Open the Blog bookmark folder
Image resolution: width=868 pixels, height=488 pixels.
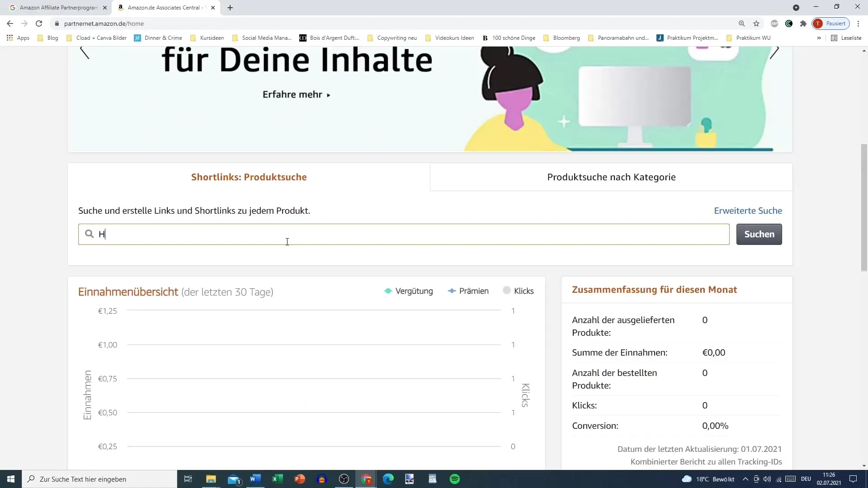(x=48, y=38)
